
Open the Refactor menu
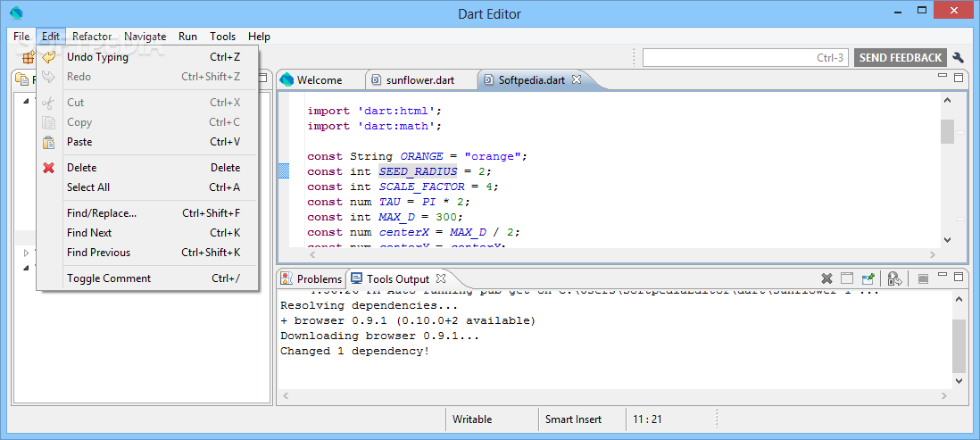(92, 37)
